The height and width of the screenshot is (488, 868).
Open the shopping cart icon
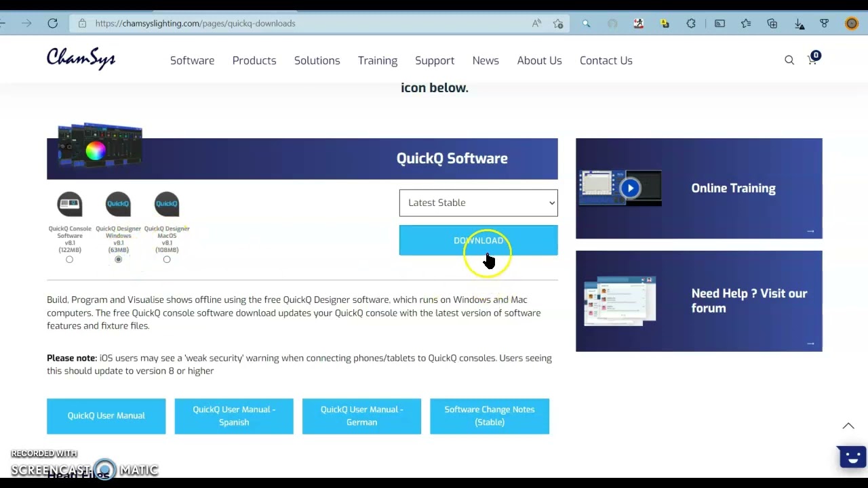coord(812,59)
